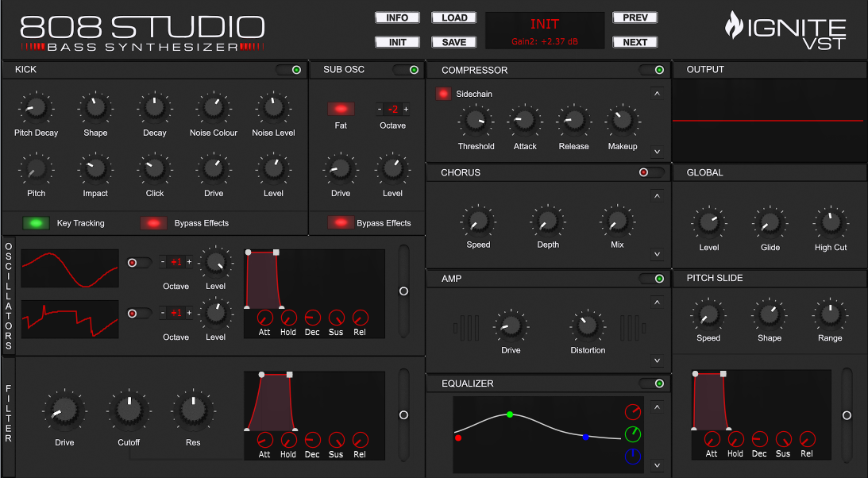Click the Kick Decay knob
The height and width of the screenshot is (478, 868).
point(154,108)
